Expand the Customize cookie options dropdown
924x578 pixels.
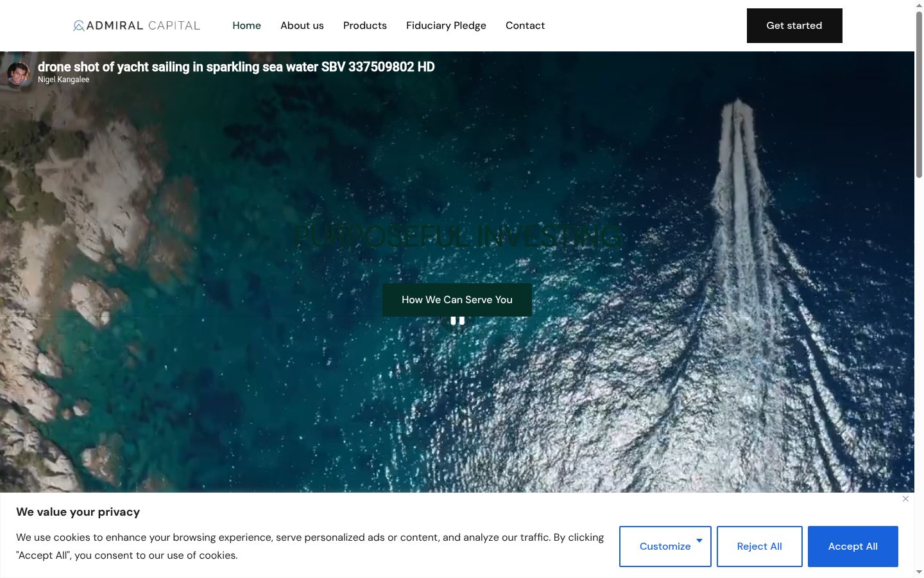[665, 547]
